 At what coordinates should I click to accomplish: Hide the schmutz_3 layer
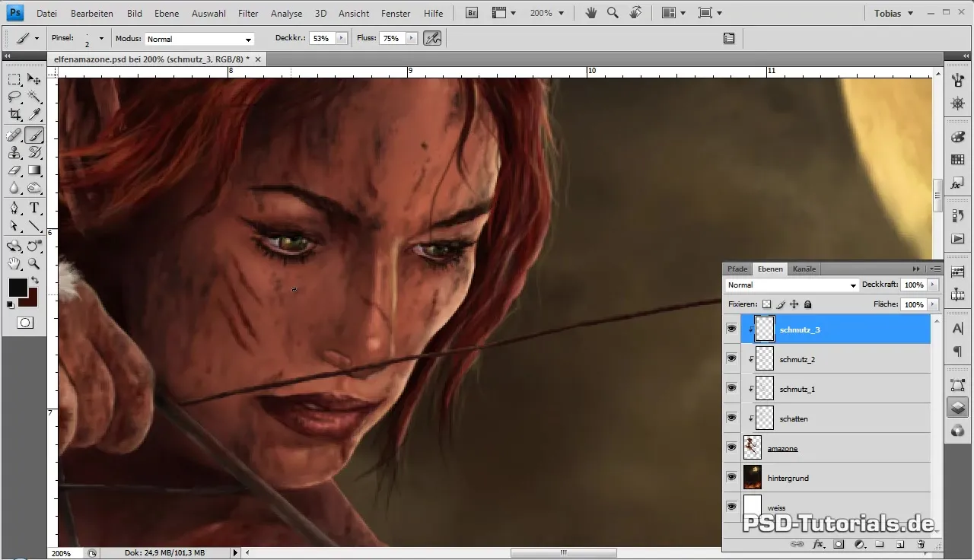(731, 329)
